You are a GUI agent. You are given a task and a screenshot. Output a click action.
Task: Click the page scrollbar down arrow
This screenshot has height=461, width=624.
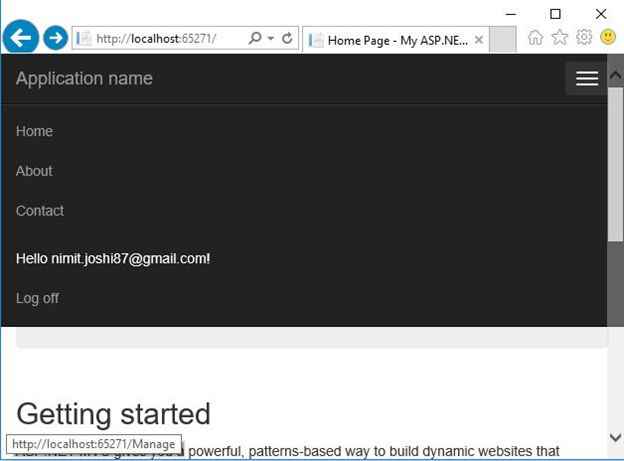click(615, 438)
